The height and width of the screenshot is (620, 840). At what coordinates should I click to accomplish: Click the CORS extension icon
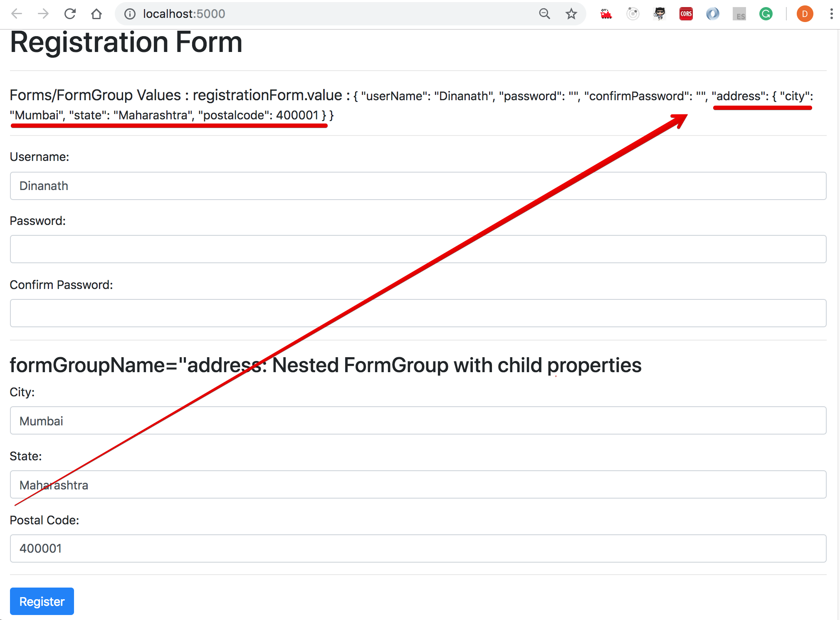(x=686, y=14)
